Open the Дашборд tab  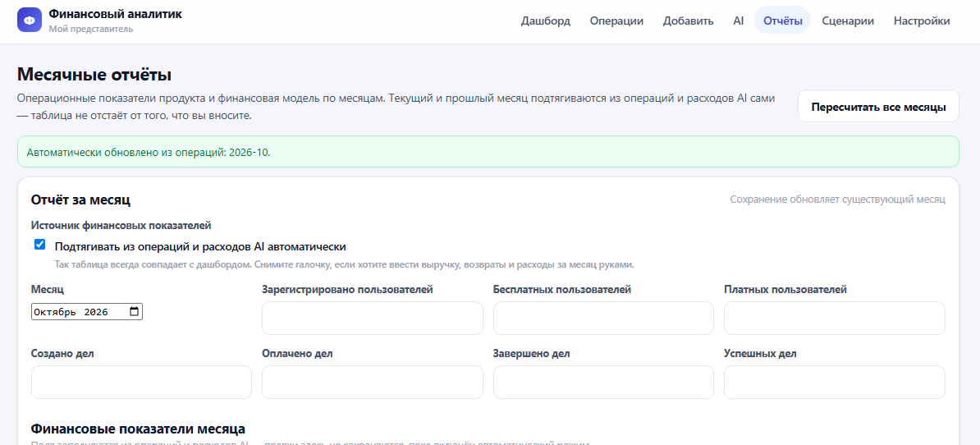coord(546,21)
